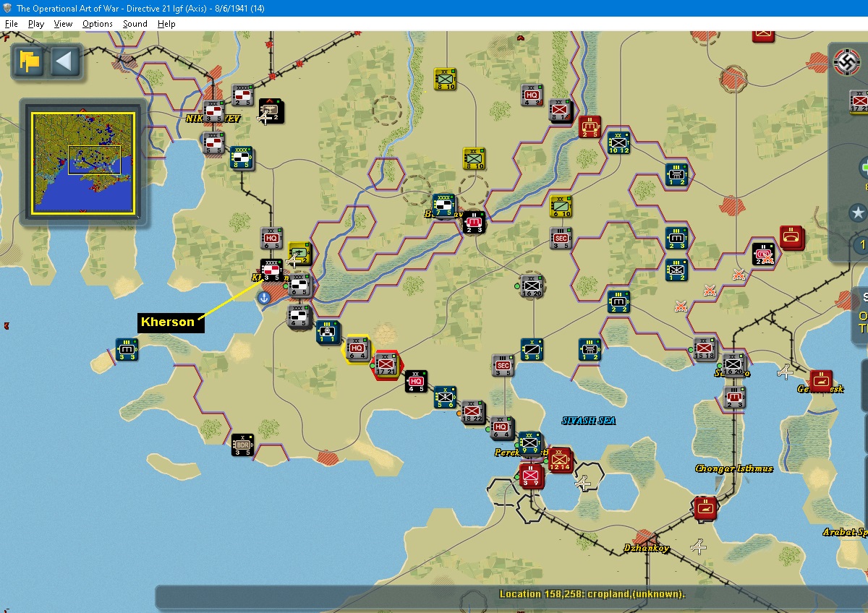Select the blue III 2-3 artillery unit
The width and height of the screenshot is (868, 613).
[676, 239]
